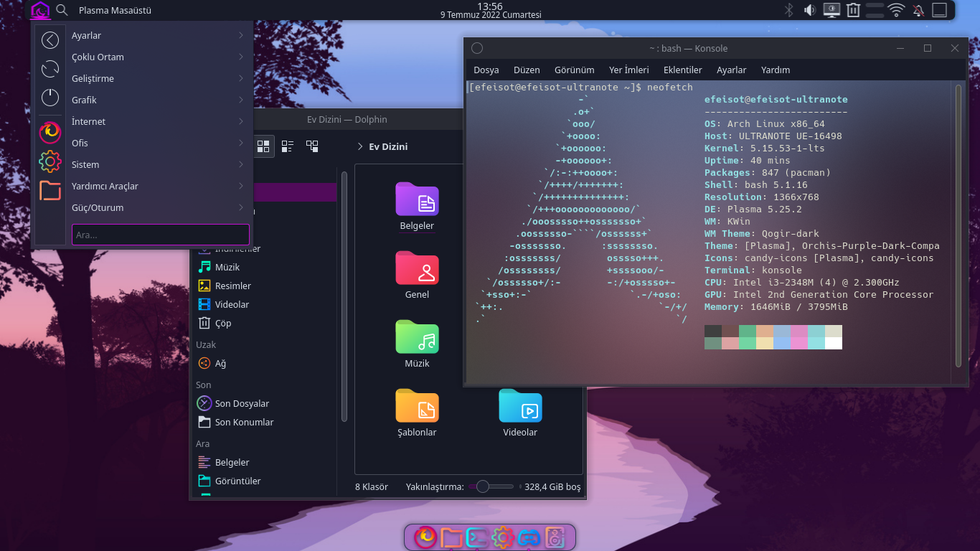Launch Firefox from the bottom dock
Screen dimensions: 980x551
(425, 537)
